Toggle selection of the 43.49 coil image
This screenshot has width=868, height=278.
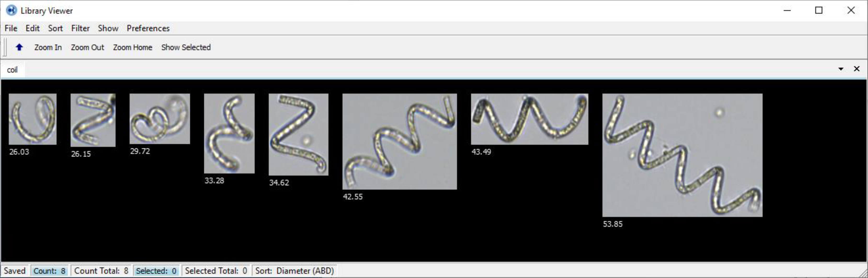point(529,119)
